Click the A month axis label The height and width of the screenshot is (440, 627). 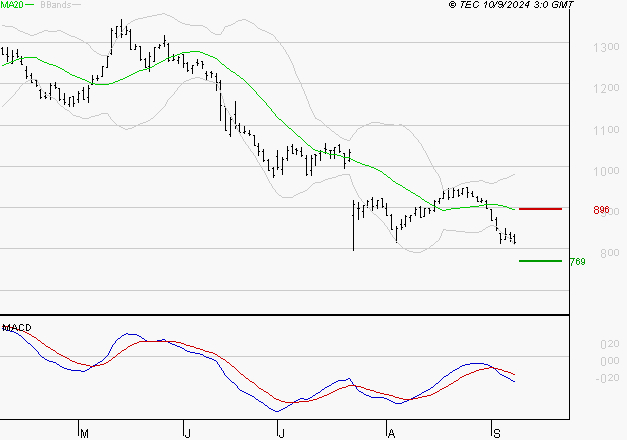pyautogui.click(x=391, y=434)
